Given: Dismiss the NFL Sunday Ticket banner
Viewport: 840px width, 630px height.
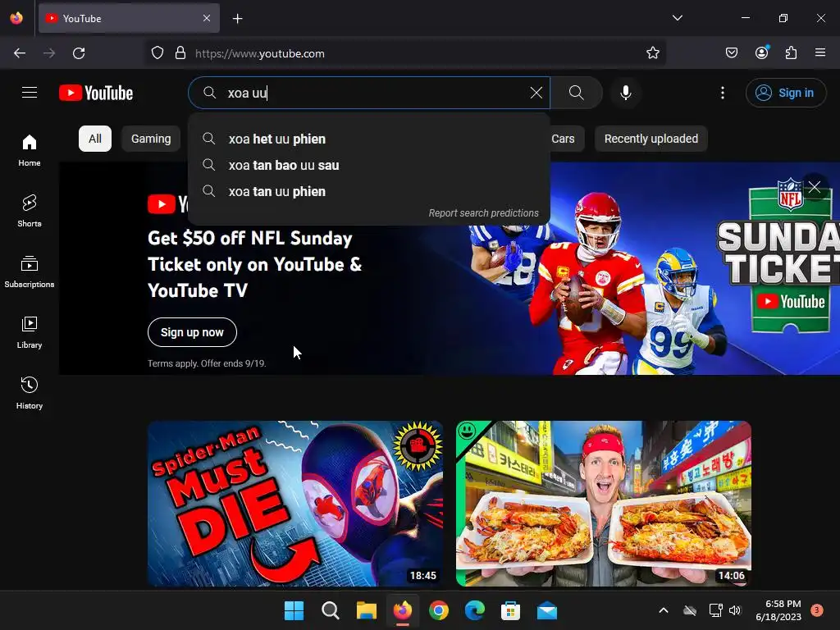Looking at the screenshot, I should point(815,187).
